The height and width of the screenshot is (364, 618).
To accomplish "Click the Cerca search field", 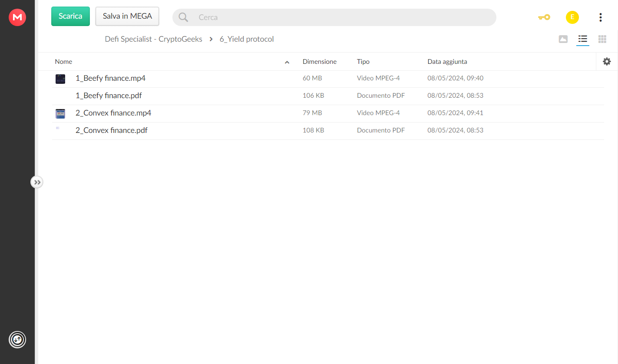I will pos(334,17).
